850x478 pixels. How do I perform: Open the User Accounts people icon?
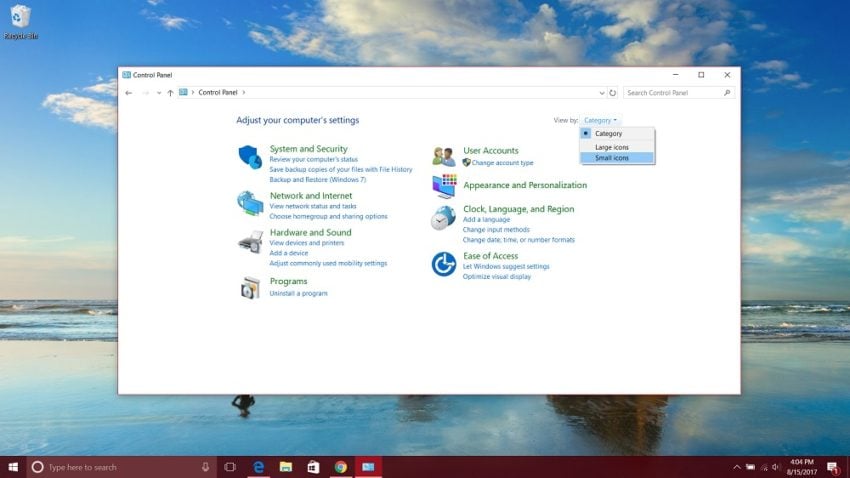[x=443, y=157]
